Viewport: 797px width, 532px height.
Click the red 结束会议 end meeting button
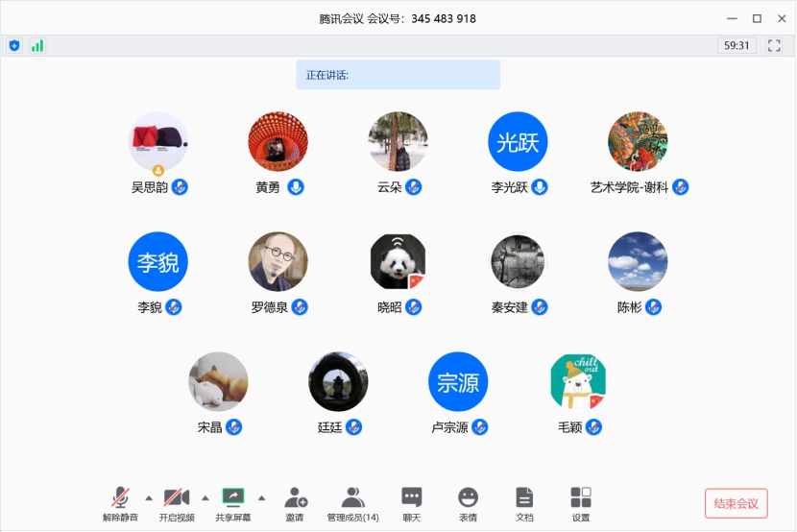click(x=736, y=503)
